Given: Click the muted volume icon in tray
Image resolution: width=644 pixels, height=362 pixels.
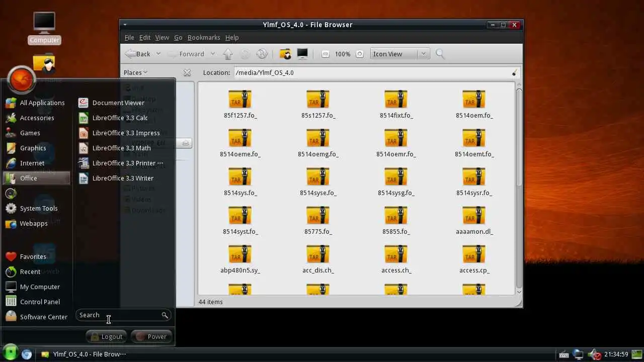Looking at the screenshot, I should pyautogui.click(x=595, y=354).
